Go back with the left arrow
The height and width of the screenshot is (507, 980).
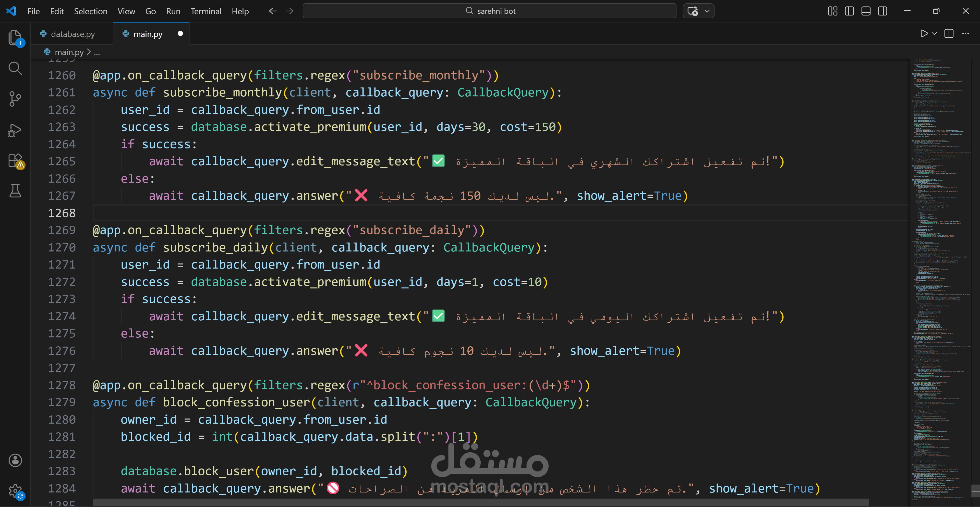tap(272, 11)
